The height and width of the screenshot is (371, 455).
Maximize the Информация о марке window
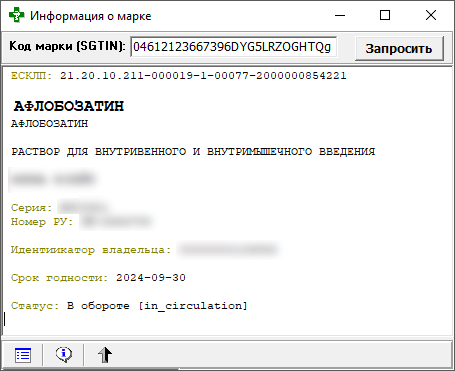click(x=385, y=15)
